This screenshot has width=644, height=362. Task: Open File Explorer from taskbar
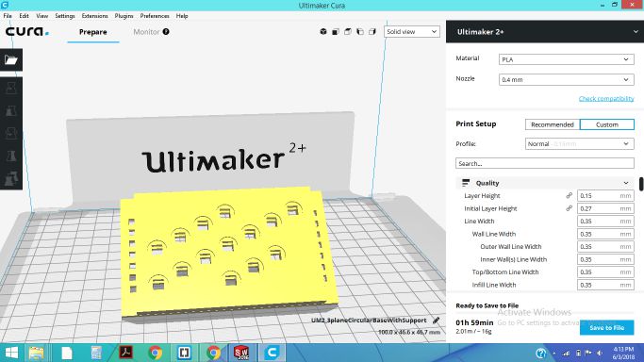tap(36, 353)
